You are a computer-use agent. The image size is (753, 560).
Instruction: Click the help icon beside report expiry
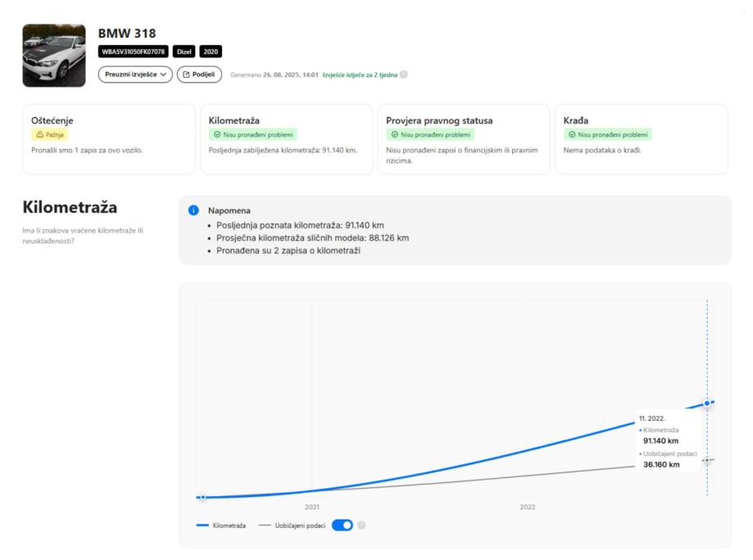[x=403, y=75]
